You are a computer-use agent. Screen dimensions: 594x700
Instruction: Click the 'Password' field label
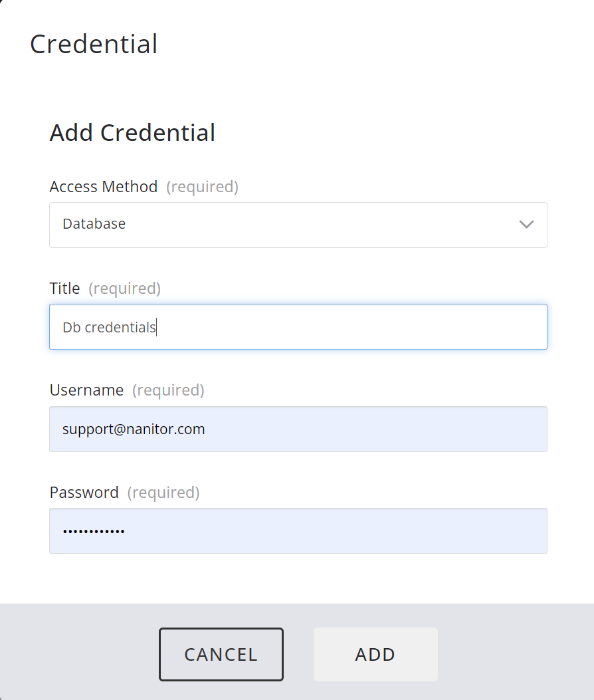pos(84,493)
